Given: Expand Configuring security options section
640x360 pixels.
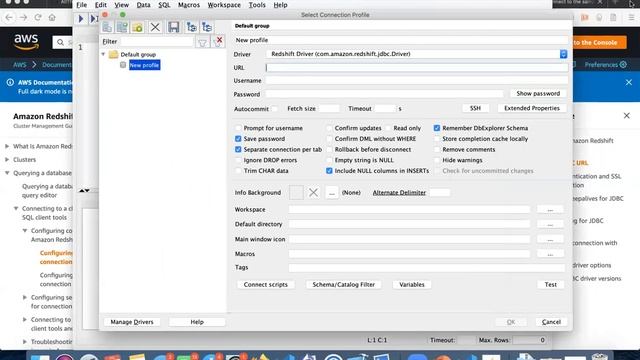Looking at the screenshot, I should pyautogui.click(x=25, y=298).
